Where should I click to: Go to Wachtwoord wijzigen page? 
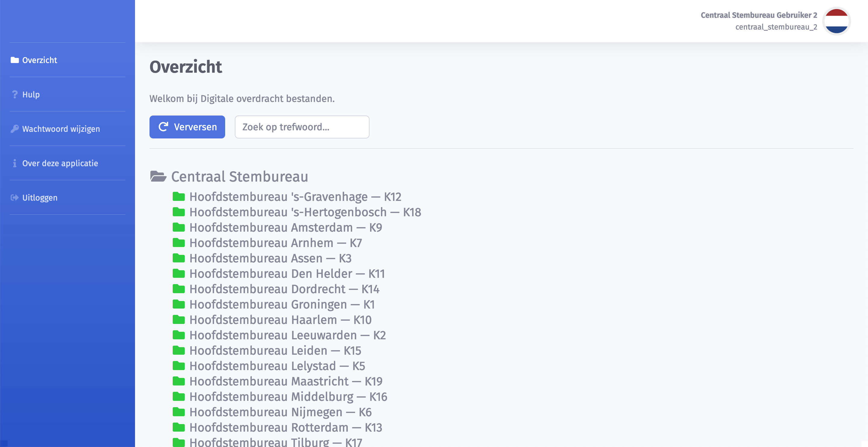coord(61,129)
